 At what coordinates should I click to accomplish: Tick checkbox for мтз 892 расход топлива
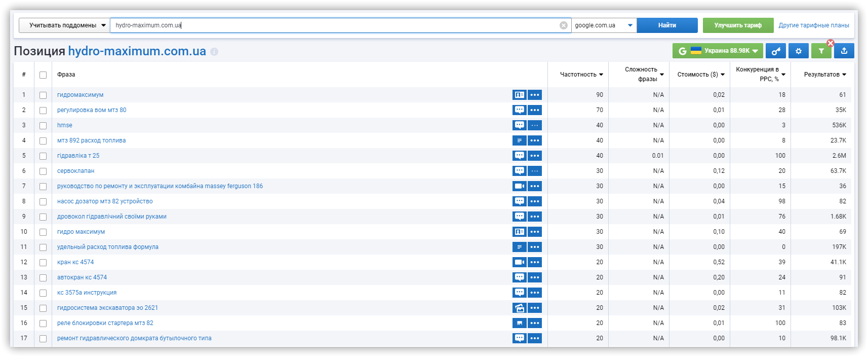tap(43, 141)
